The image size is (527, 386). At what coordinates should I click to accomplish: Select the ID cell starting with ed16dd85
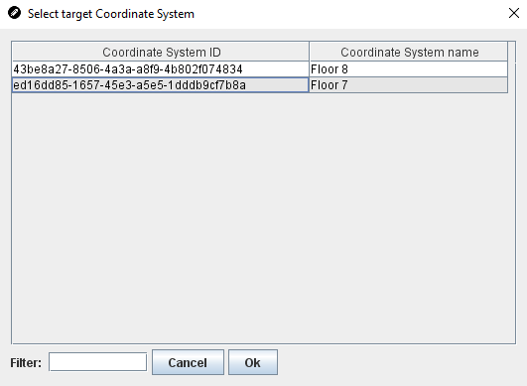tap(161, 85)
